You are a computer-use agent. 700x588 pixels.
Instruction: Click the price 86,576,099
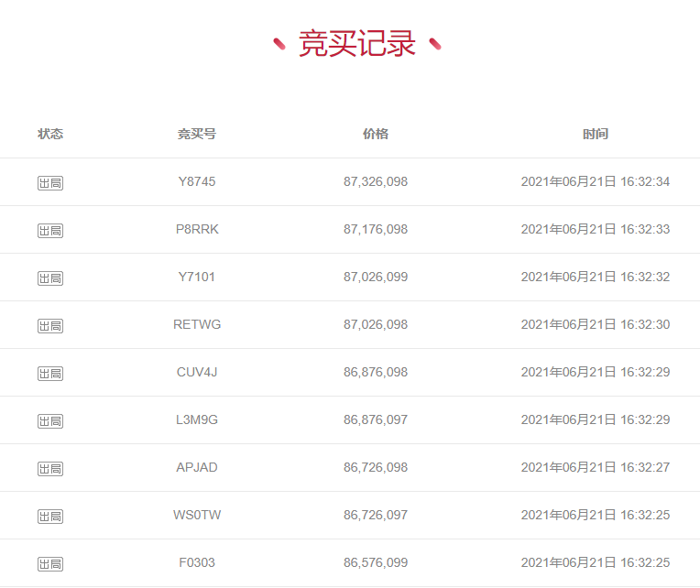tap(376, 562)
